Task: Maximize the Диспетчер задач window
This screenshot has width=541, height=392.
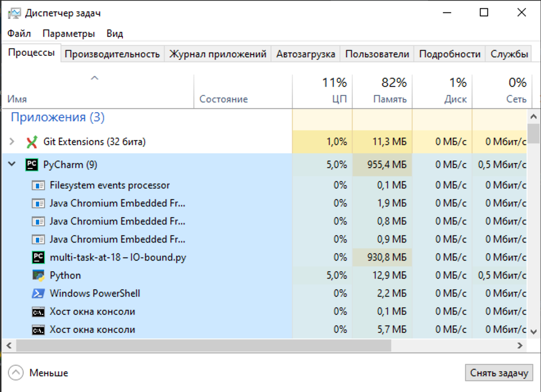Action: [484, 13]
